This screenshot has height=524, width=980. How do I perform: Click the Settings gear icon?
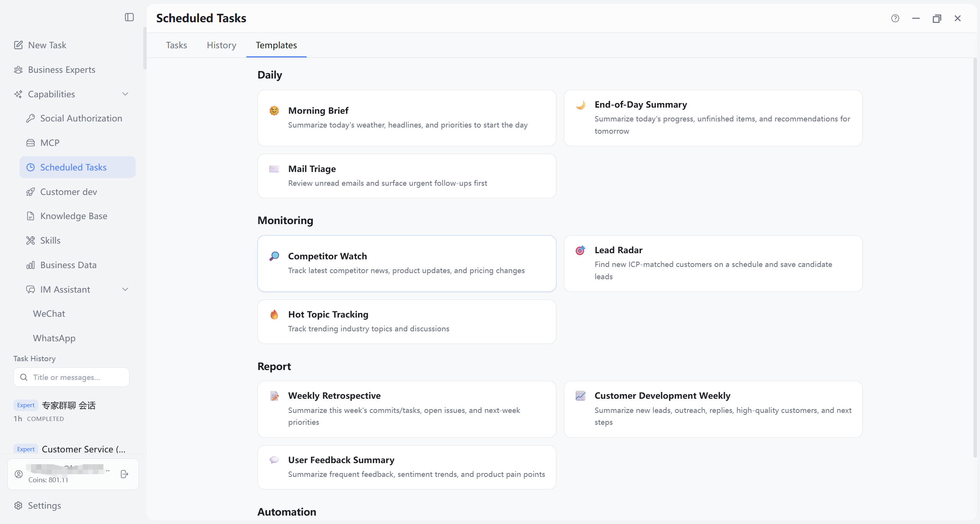click(x=18, y=506)
